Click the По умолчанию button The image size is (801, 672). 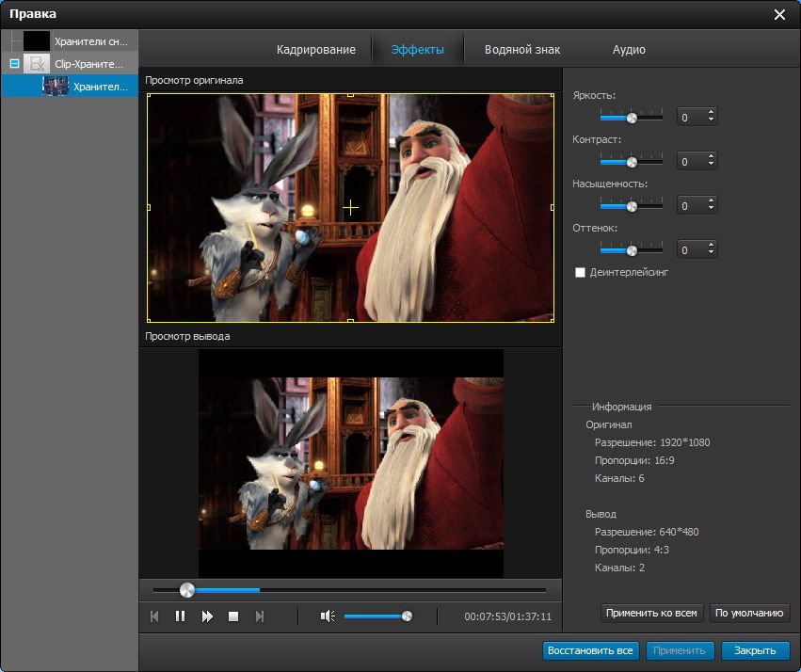click(749, 613)
